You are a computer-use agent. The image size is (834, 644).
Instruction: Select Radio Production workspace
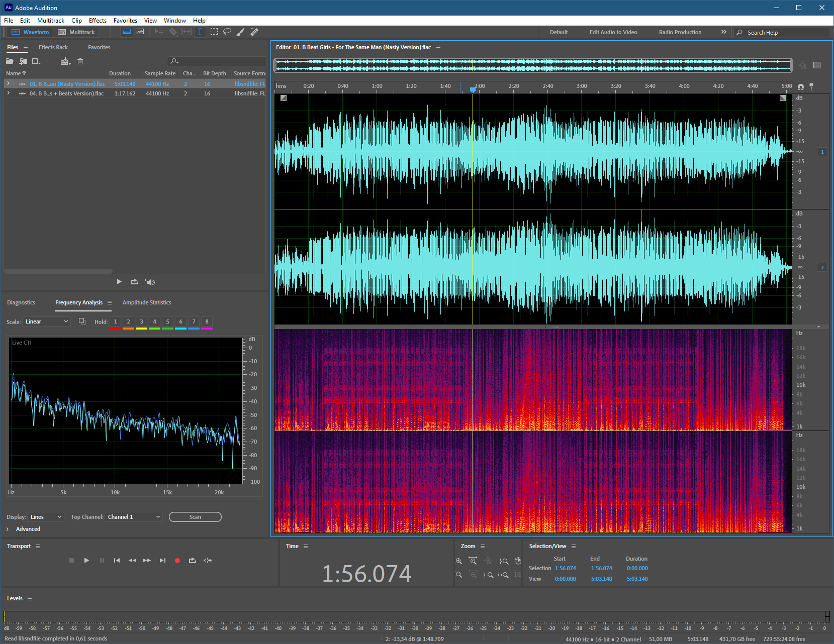pos(680,32)
